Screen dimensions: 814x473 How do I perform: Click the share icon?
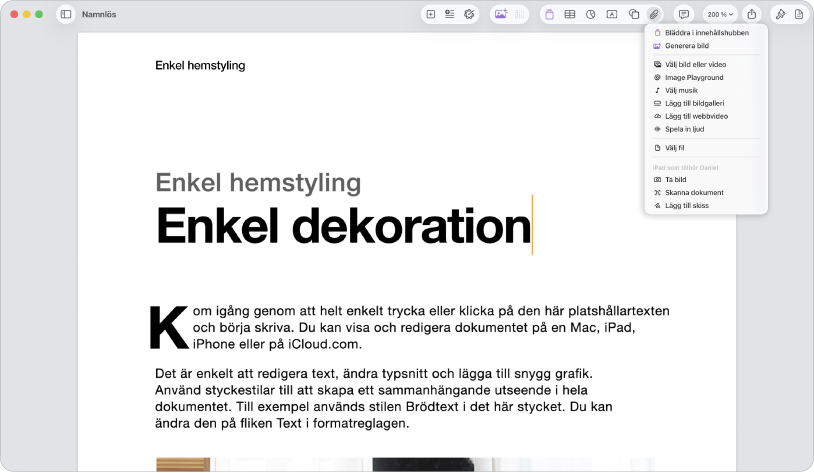(x=752, y=15)
